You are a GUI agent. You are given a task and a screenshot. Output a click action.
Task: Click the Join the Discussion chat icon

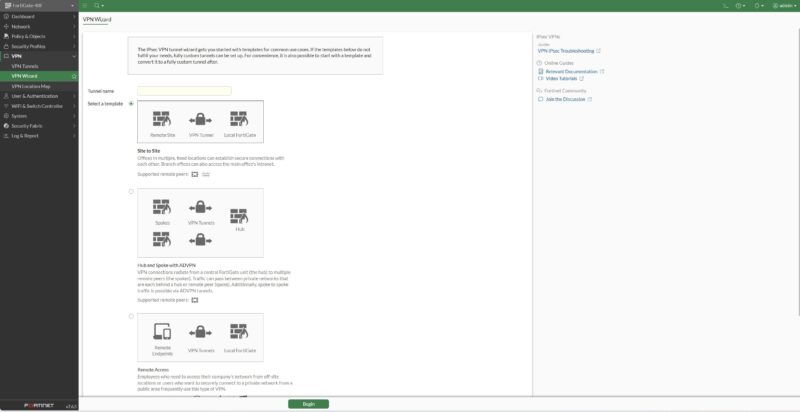tap(541, 99)
